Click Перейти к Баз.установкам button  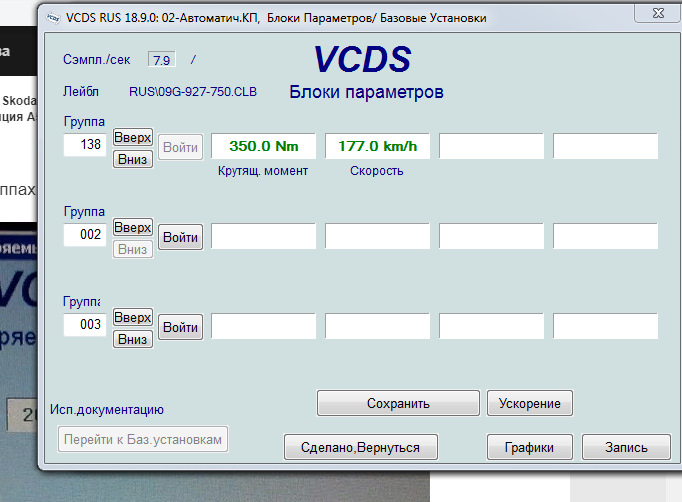143,439
